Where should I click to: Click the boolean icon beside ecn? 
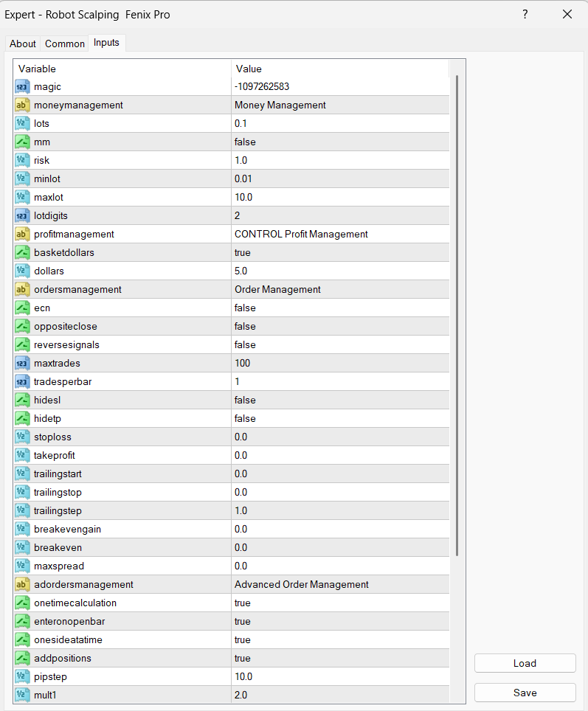(22, 308)
